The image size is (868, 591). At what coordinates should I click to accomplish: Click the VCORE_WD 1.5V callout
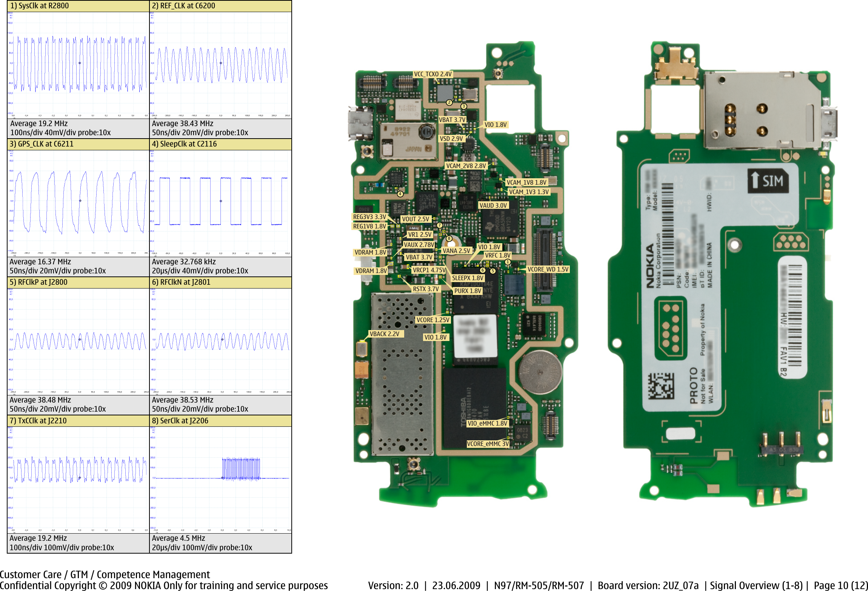point(548,269)
